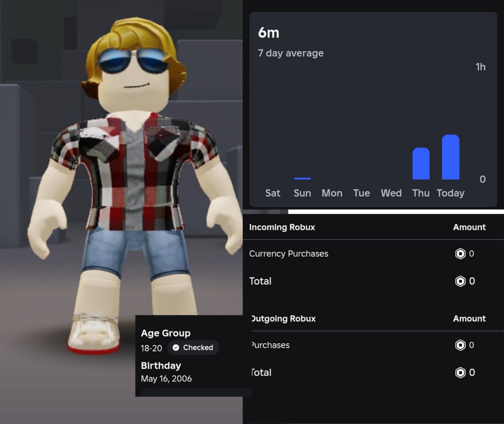504x424 pixels.
Task: Click the Total label under Outgoing Robux
Action: pyautogui.click(x=261, y=372)
